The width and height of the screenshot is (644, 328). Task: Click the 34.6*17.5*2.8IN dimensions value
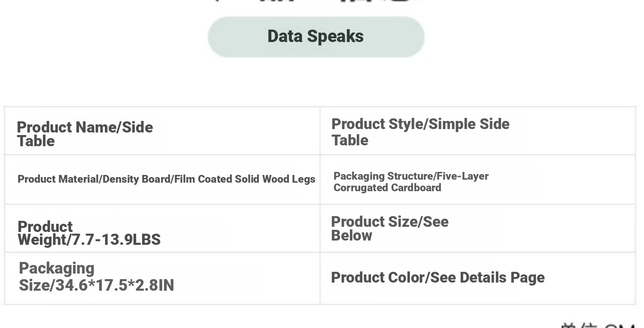115,285
